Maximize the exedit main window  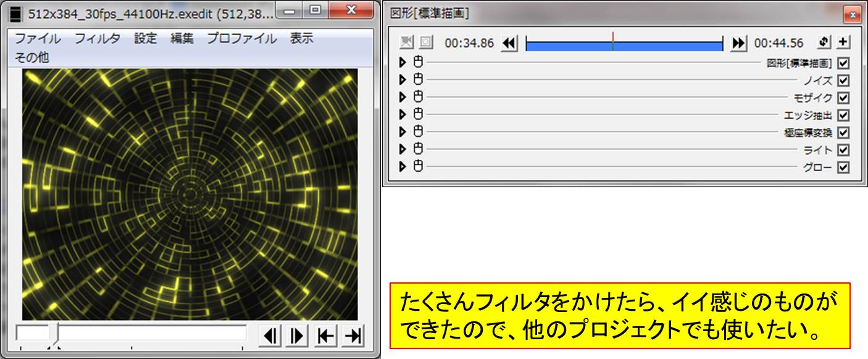point(315,9)
